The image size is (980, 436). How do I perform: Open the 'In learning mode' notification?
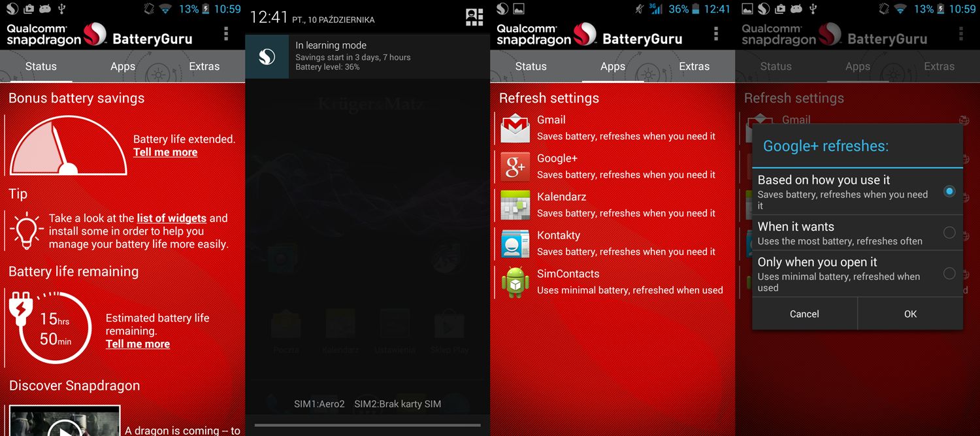click(368, 57)
